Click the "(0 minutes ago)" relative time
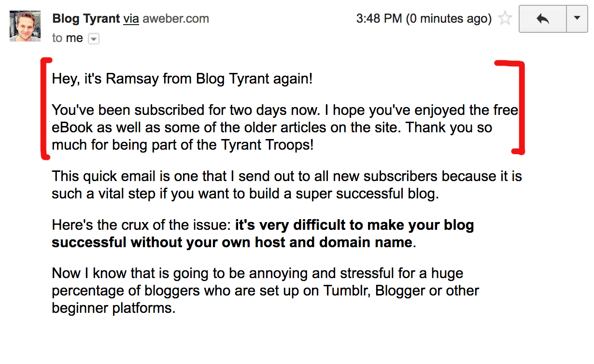The height and width of the screenshot is (364, 594). (449, 19)
